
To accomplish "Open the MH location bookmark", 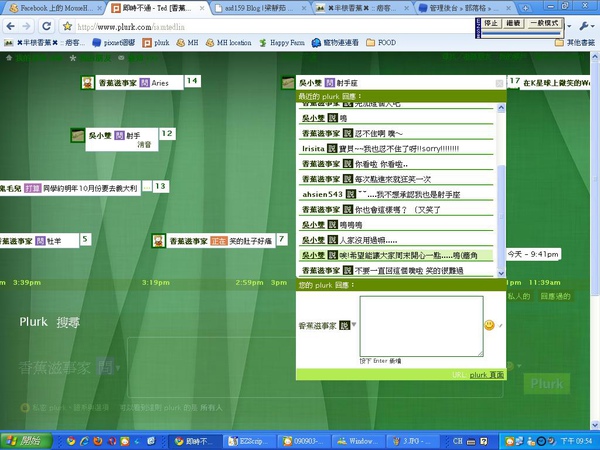I will (228, 42).
